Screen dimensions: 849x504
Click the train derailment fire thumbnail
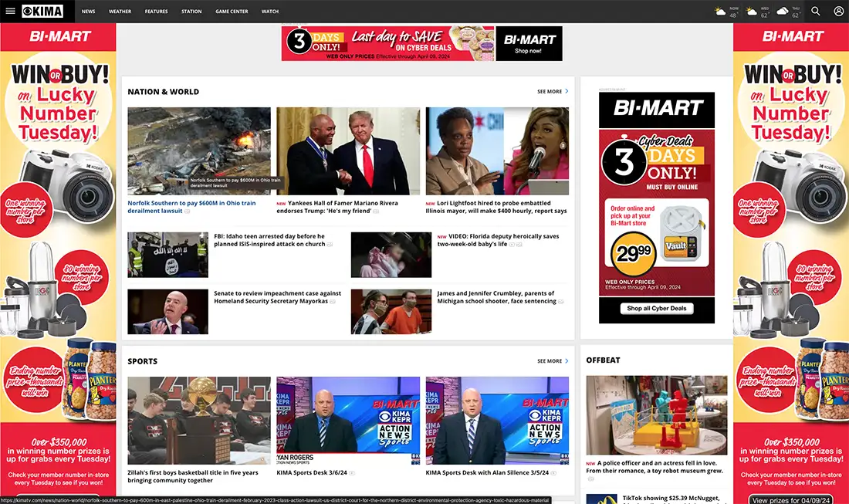(x=199, y=151)
